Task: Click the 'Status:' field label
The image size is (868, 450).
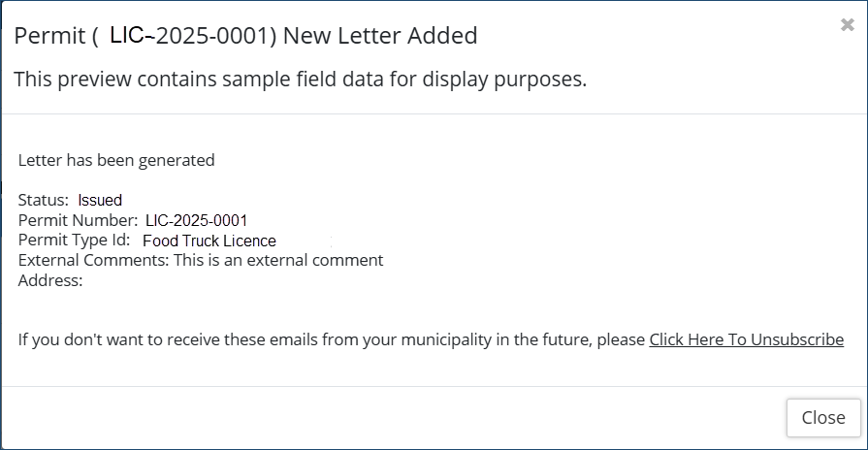Action: (x=44, y=200)
